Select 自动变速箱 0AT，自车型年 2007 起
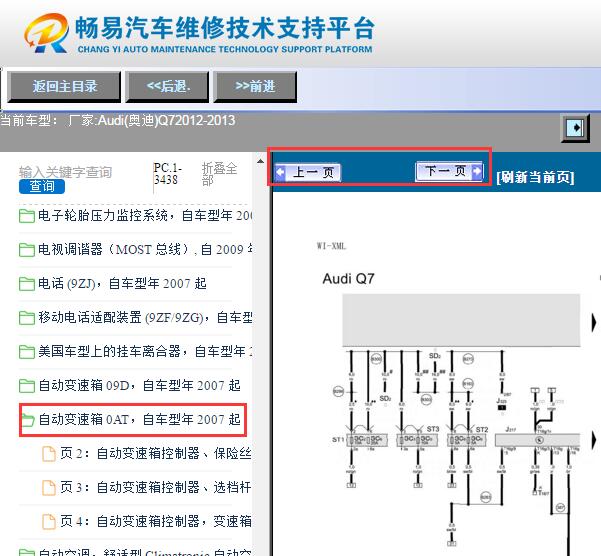 pos(139,420)
